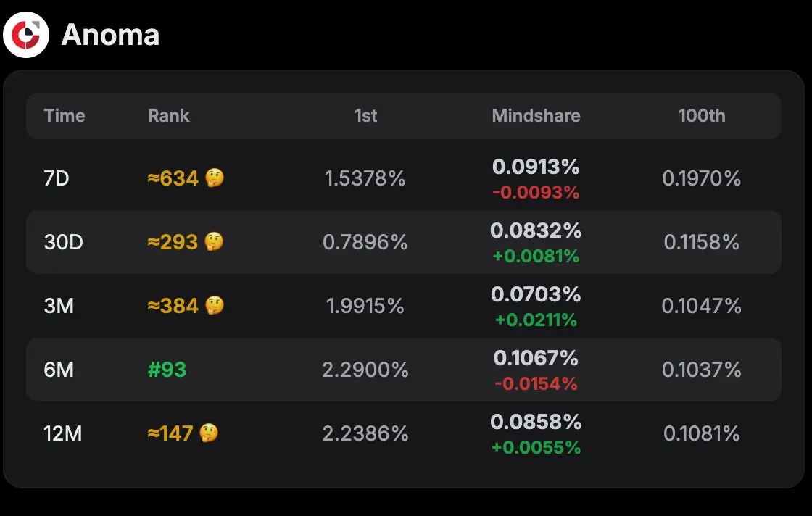The image size is (812, 516).
Task: Select the 30D time label
Action: click(x=63, y=242)
